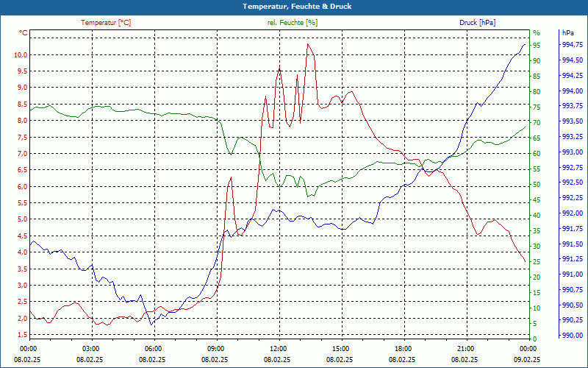Viewport: 588px width, 368px height.
Task: Select the blue 'Druck [hPa]' legend label
Action: [x=477, y=23]
